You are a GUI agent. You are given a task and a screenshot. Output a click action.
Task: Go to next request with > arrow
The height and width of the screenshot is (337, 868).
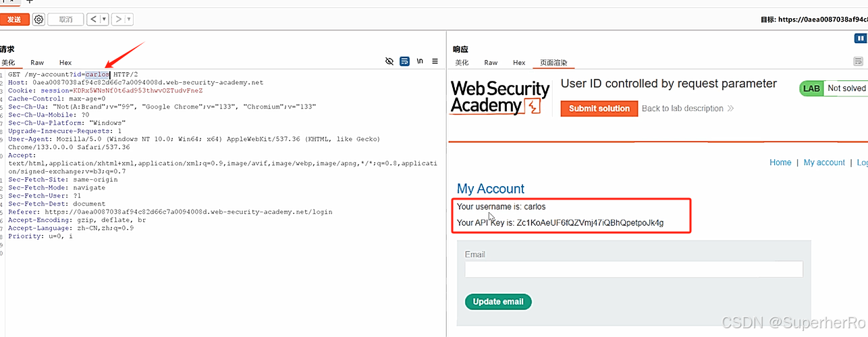[118, 20]
